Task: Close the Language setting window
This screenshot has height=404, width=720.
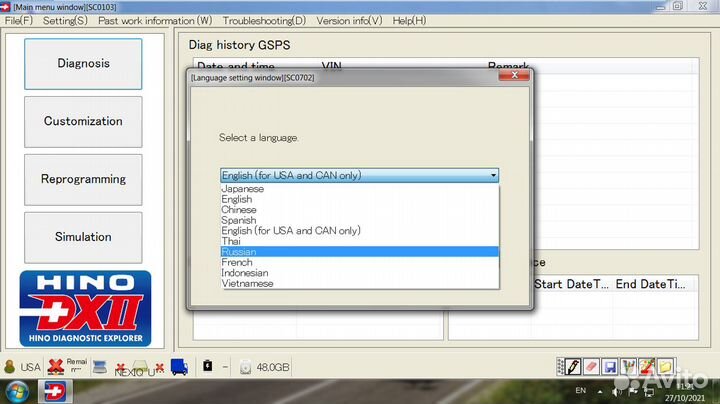Action: pos(516,77)
